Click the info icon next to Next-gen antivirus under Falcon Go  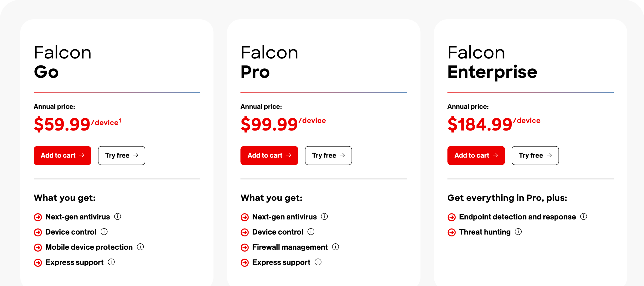point(118,217)
